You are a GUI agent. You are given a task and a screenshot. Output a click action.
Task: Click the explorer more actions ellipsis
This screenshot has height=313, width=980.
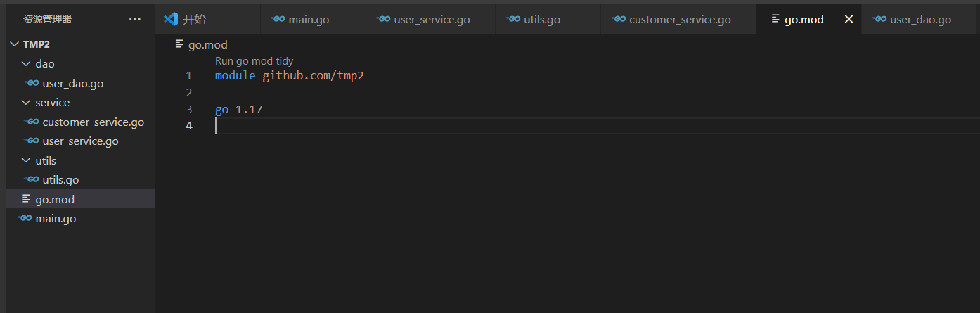[135, 19]
